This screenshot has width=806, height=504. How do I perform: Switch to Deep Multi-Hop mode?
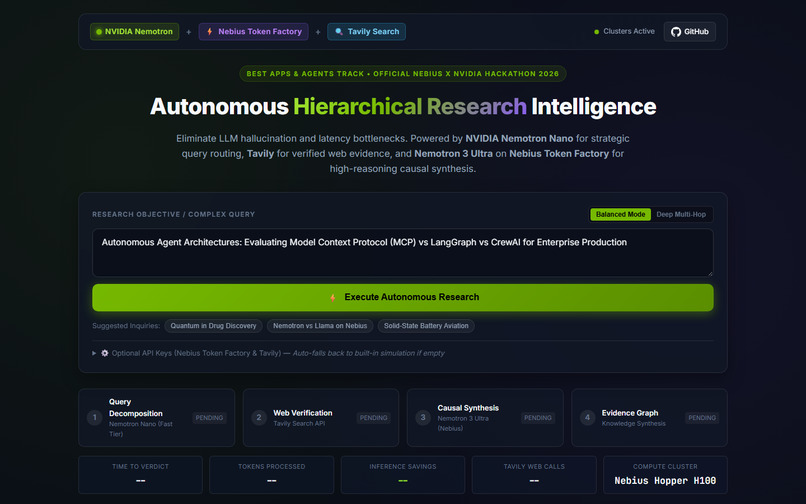pyautogui.click(x=681, y=214)
